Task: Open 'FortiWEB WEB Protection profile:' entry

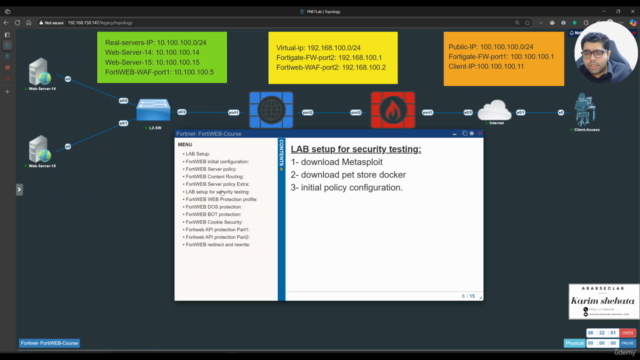Action: click(x=221, y=199)
